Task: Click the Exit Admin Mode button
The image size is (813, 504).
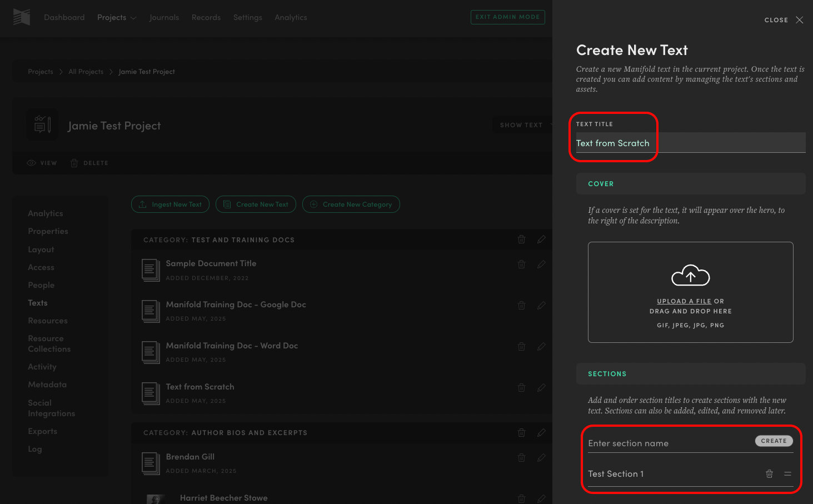Action: 507,17
